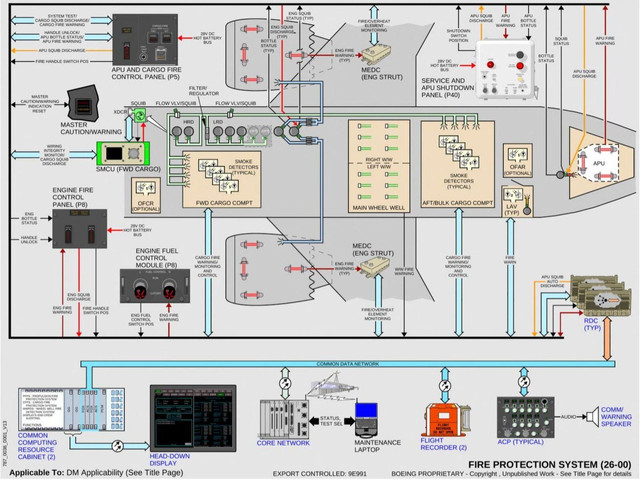640x480 pixels.
Task: Click the LAV (TYP) detector box
Action: (517, 201)
